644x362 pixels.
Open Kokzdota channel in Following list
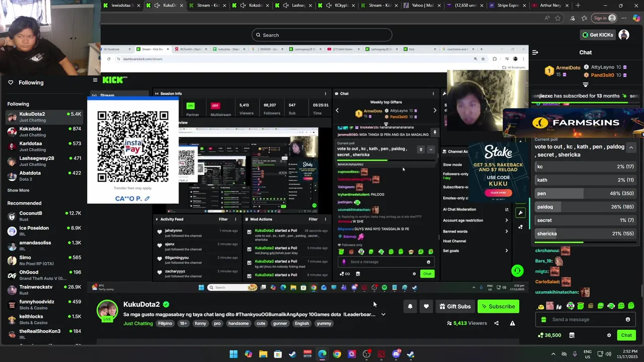click(44, 132)
